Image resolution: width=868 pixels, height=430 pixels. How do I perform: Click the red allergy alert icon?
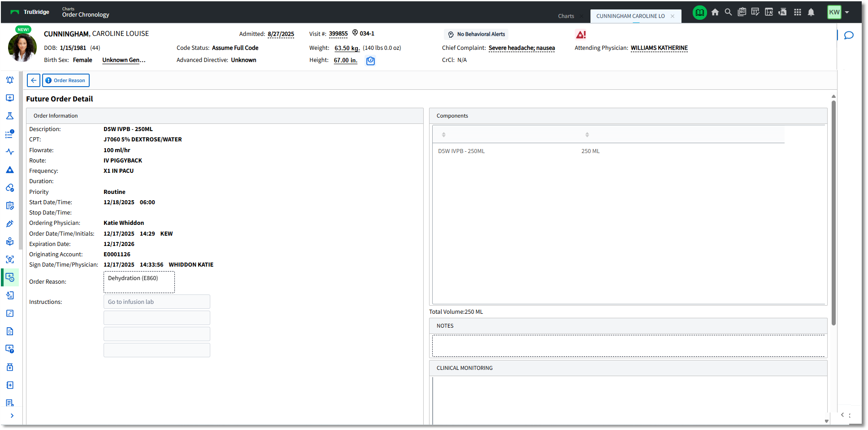[581, 35]
